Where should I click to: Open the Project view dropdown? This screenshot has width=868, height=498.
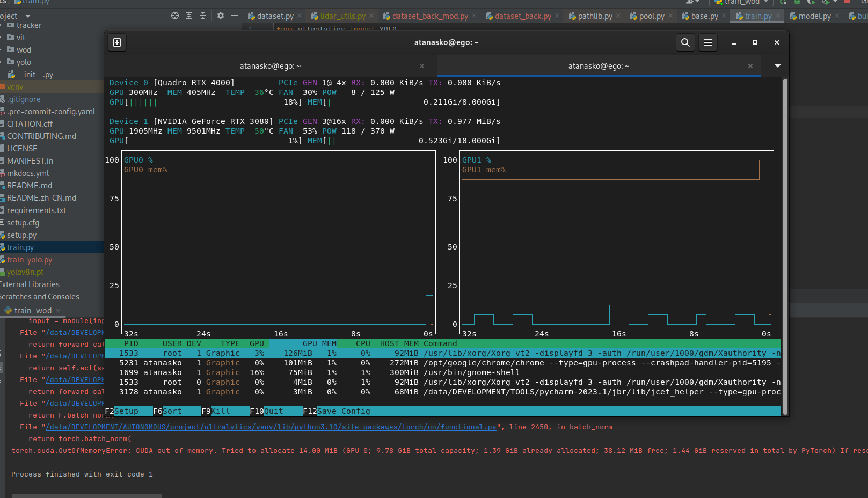(x=27, y=16)
